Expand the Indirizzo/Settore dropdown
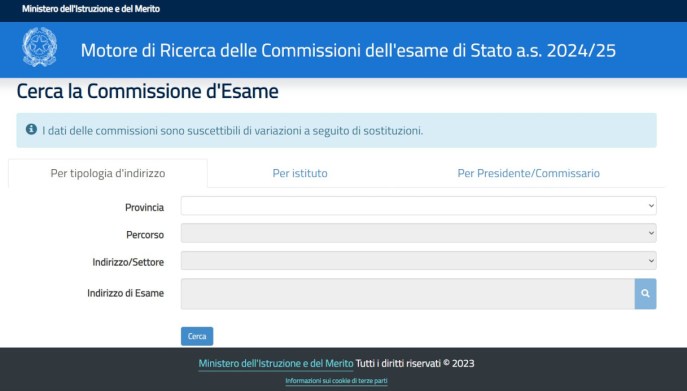Viewport: 687px width, 391px height. coord(418,261)
